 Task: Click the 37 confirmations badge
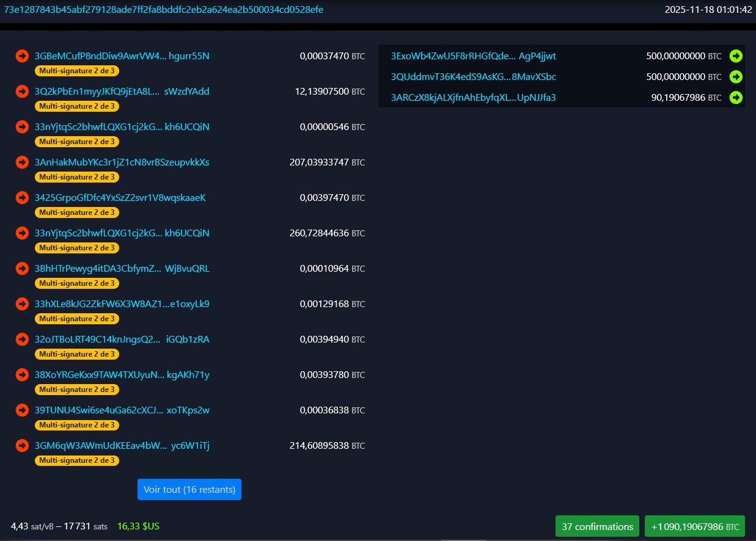(597, 526)
